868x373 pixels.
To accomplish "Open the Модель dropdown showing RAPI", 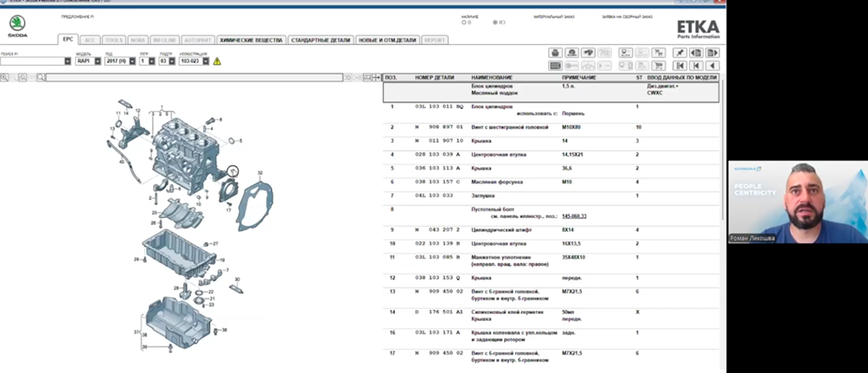I will point(97,61).
